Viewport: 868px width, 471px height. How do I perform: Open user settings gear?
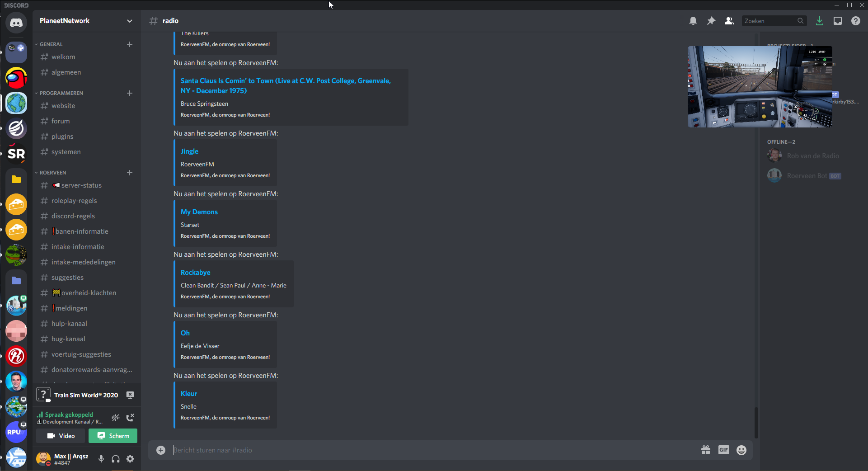130,459
